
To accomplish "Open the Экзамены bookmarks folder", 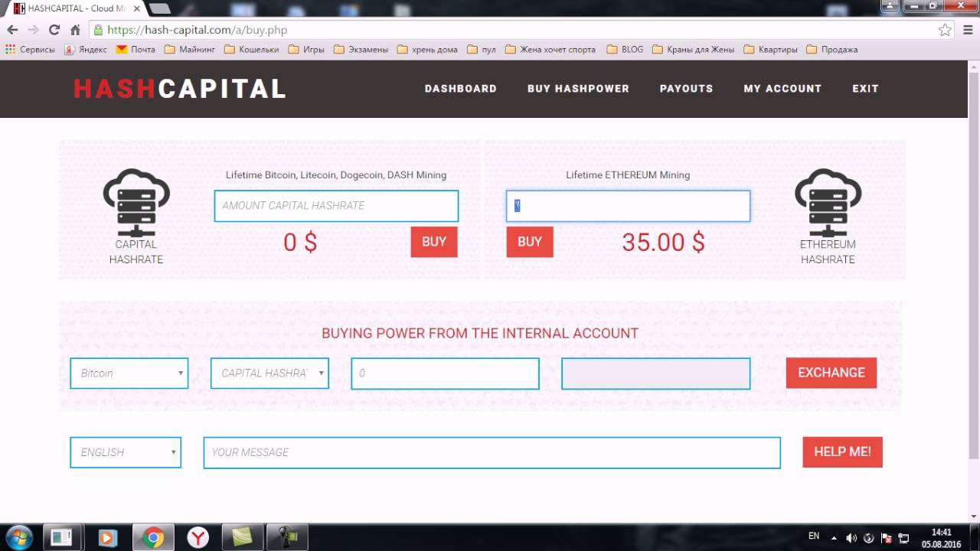I will pos(361,49).
